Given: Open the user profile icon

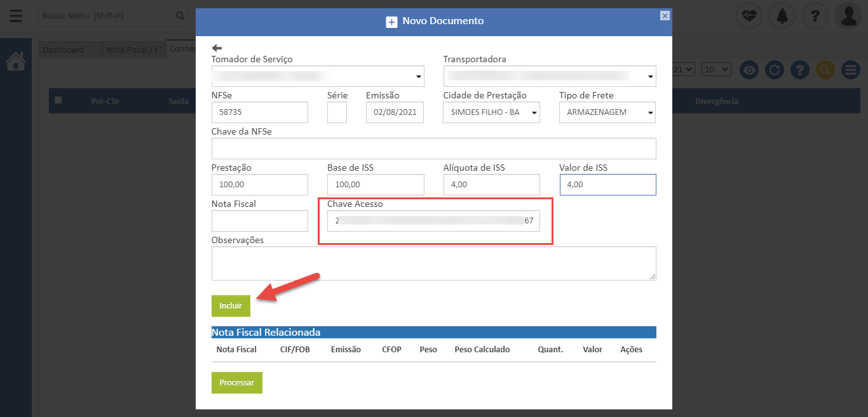Looking at the screenshot, I should (x=848, y=16).
